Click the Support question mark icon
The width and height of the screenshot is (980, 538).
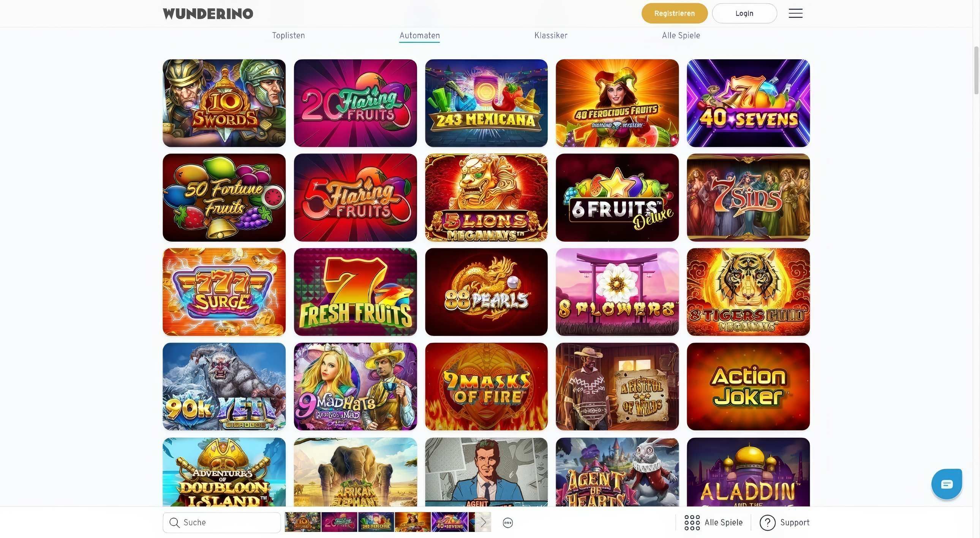767,522
